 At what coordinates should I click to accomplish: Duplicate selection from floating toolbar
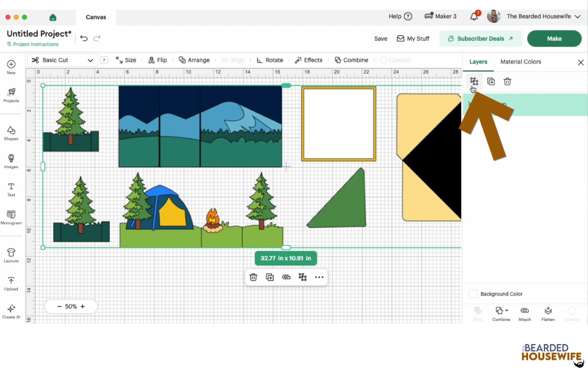[x=270, y=277]
